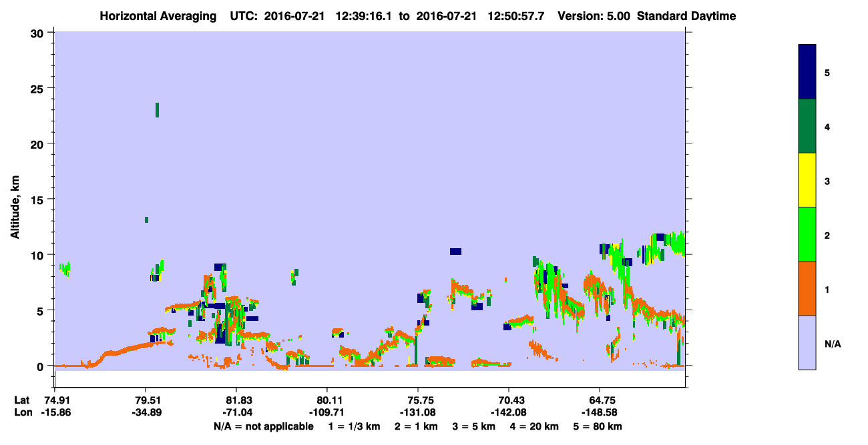Click longitude value -34.89
The image size is (868, 445).
pyautogui.click(x=146, y=413)
